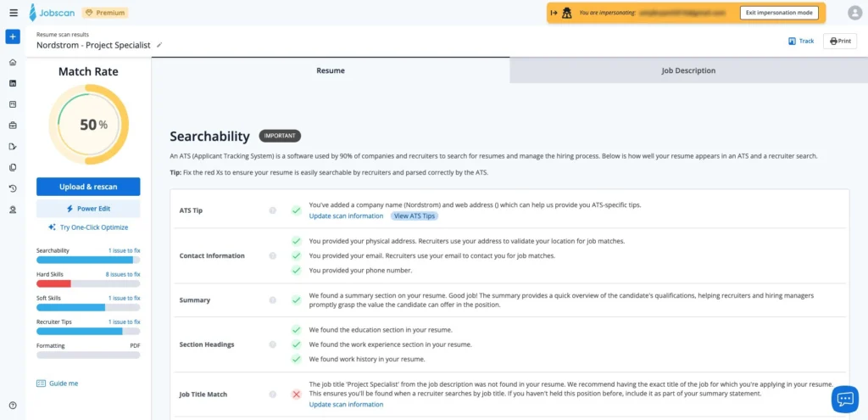The height and width of the screenshot is (420, 868).
Task: Click the blue plus new scan button
Action: pyautogui.click(x=13, y=36)
